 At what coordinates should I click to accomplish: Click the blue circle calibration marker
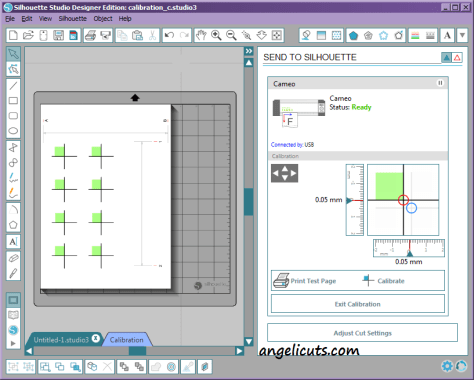(412, 208)
